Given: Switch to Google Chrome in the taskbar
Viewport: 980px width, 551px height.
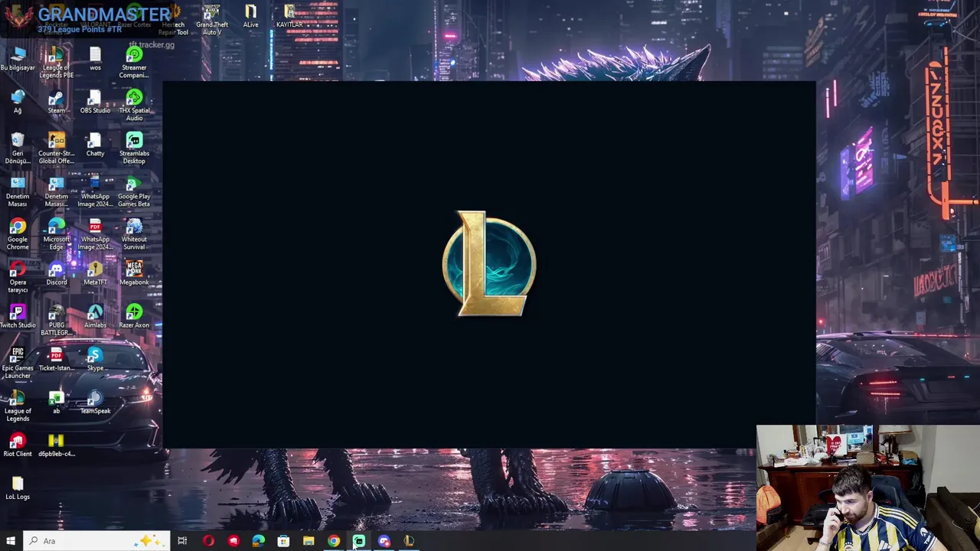Looking at the screenshot, I should 334,541.
